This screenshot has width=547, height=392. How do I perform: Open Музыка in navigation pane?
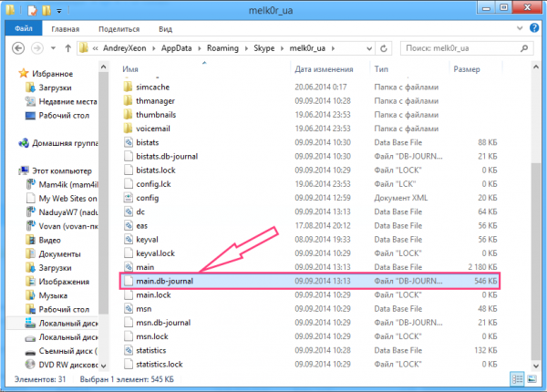(x=53, y=295)
